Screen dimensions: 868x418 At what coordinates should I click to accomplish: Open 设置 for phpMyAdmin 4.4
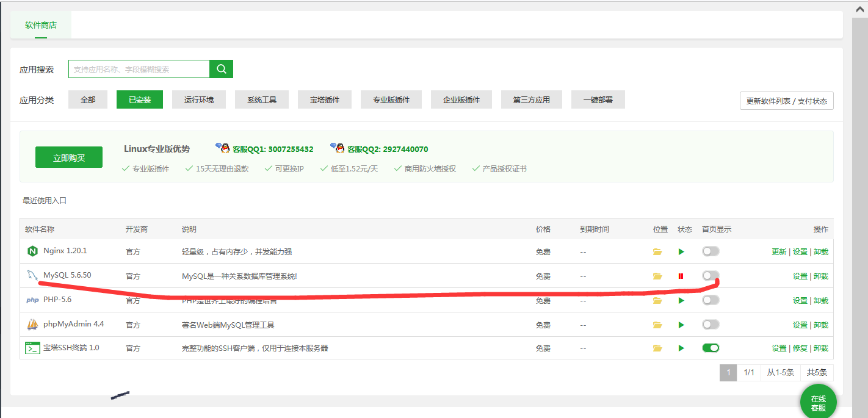pos(800,325)
